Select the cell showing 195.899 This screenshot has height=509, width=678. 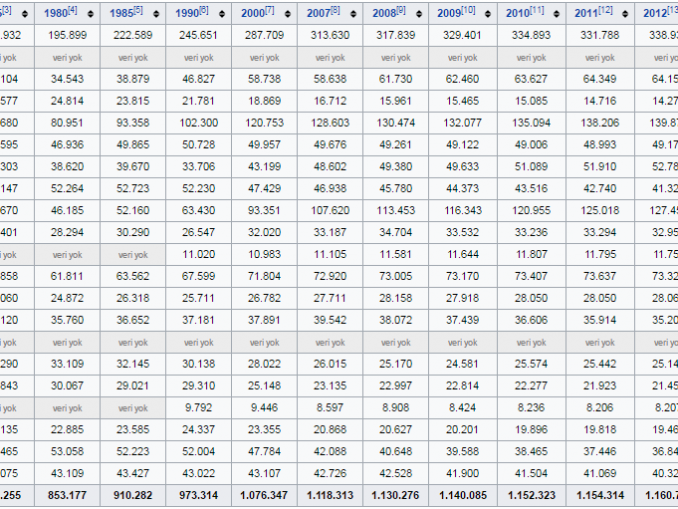pyautogui.click(x=66, y=35)
